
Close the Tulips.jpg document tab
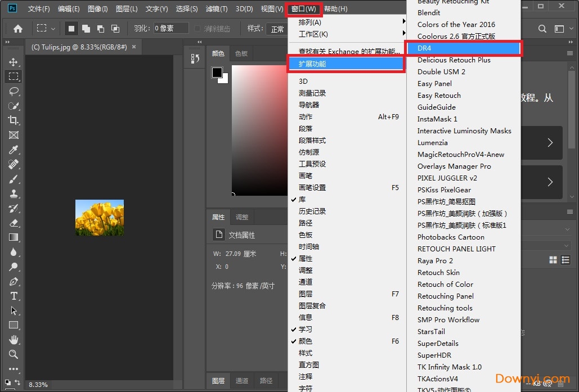click(134, 47)
